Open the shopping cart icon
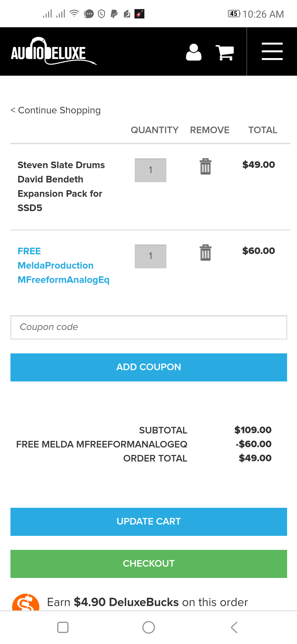Viewport: 297px width, 644px height. point(225,52)
